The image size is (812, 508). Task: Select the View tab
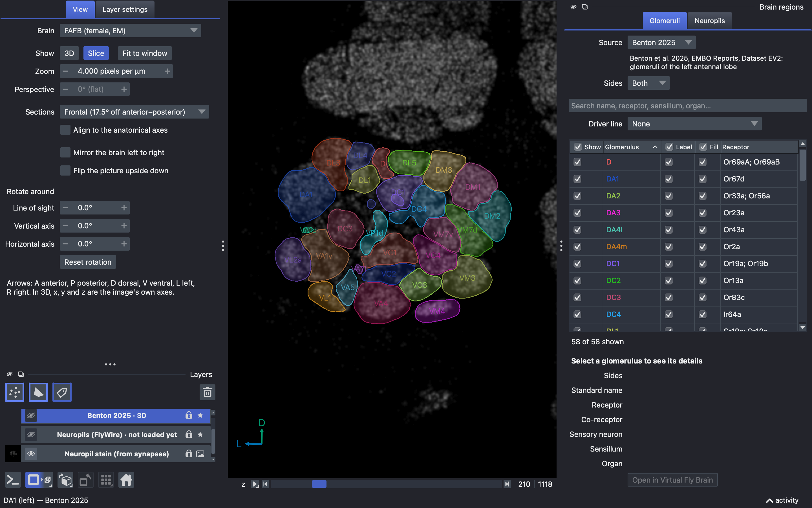click(80, 9)
